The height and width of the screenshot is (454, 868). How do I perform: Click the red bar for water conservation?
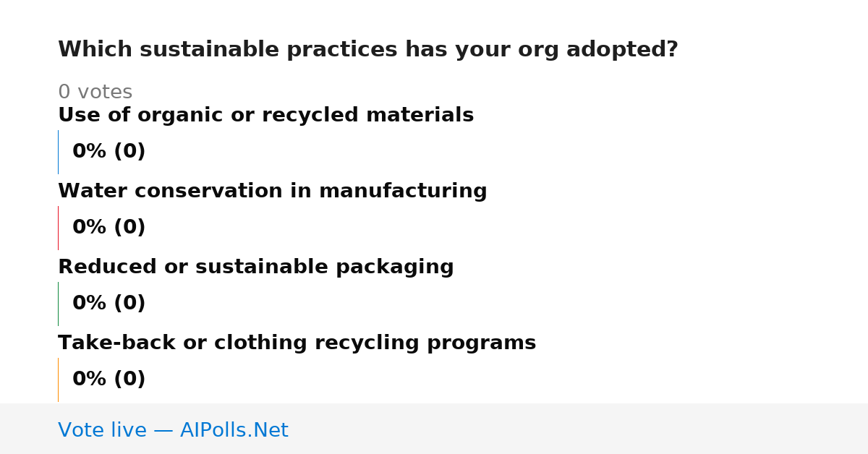click(x=58, y=228)
